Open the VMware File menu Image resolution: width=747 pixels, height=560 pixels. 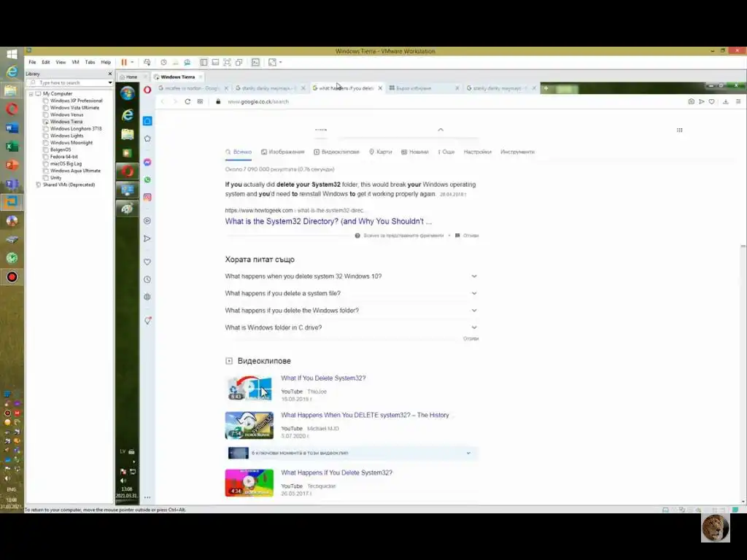(32, 63)
